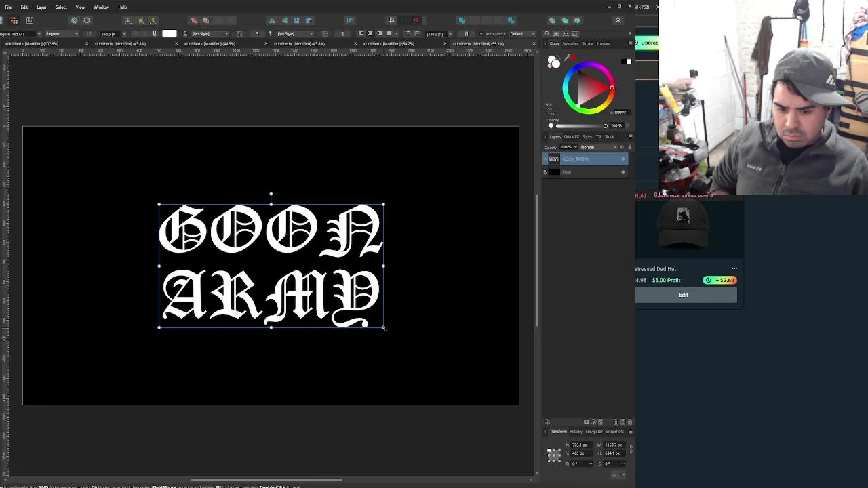This screenshot has width=868, height=488.
Task: Open the account user icon
Action: 618,20
